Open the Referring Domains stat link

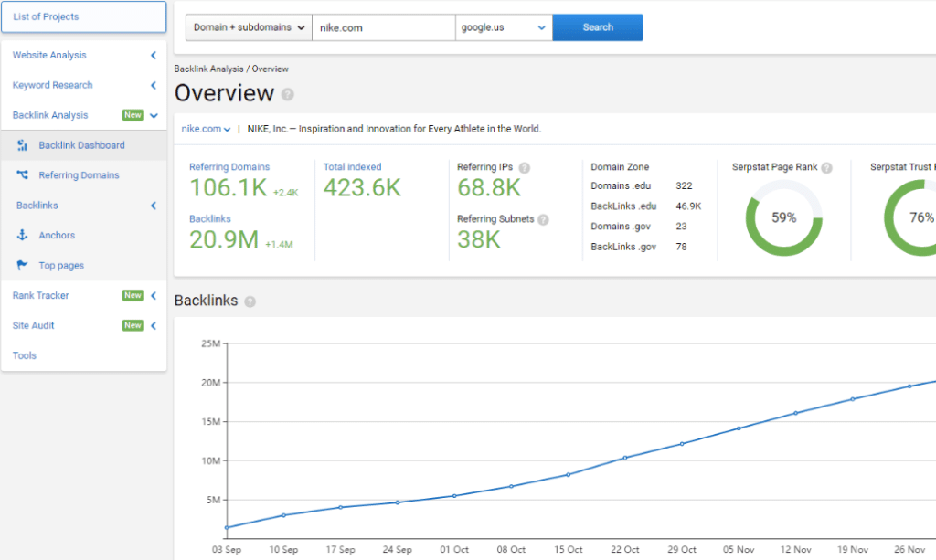(x=229, y=167)
